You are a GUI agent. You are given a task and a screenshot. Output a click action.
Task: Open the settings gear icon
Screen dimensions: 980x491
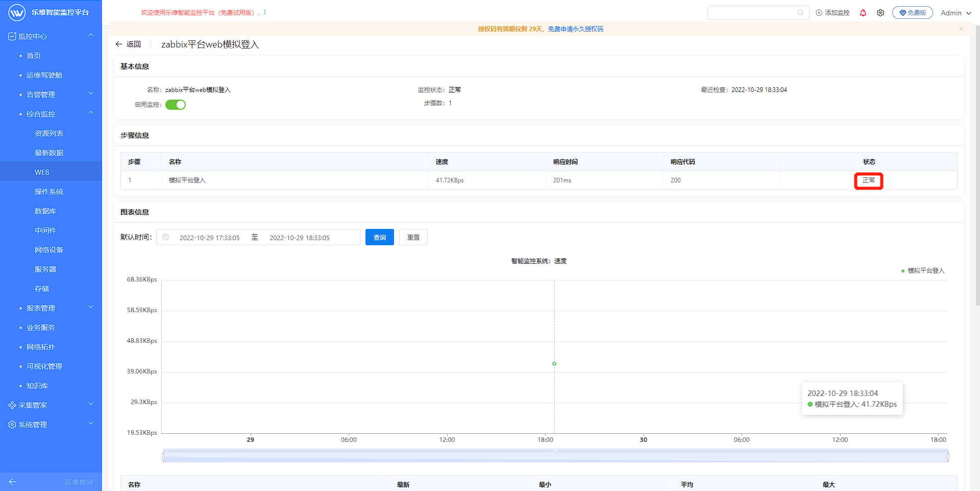880,13
